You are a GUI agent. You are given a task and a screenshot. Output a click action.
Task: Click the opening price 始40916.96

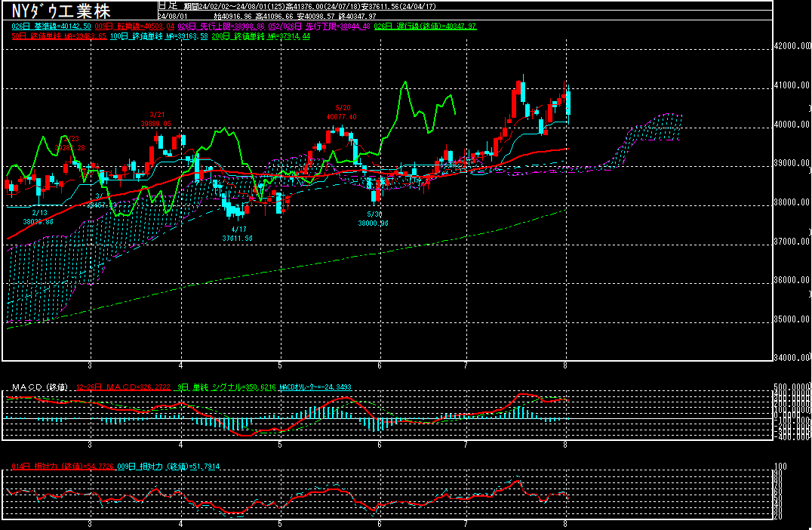[x=233, y=16]
